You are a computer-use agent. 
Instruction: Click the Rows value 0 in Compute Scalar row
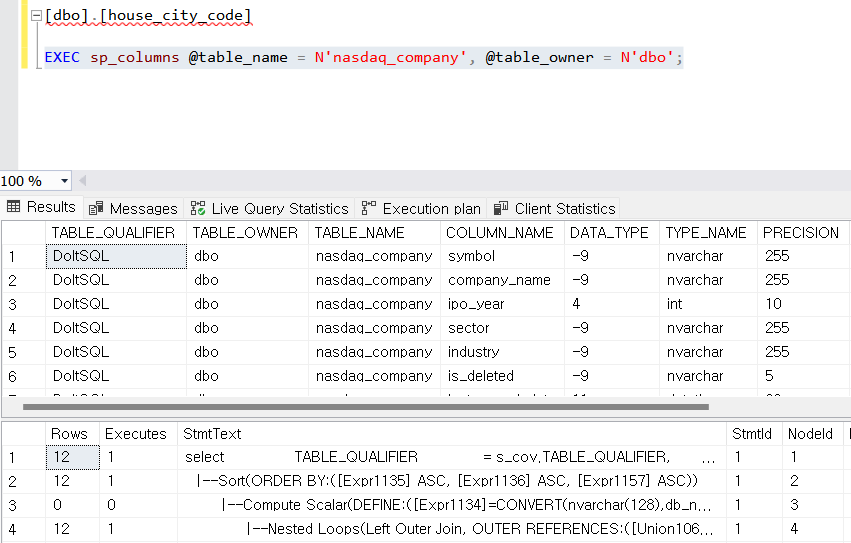pyautogui.click(x=72, y=505)
